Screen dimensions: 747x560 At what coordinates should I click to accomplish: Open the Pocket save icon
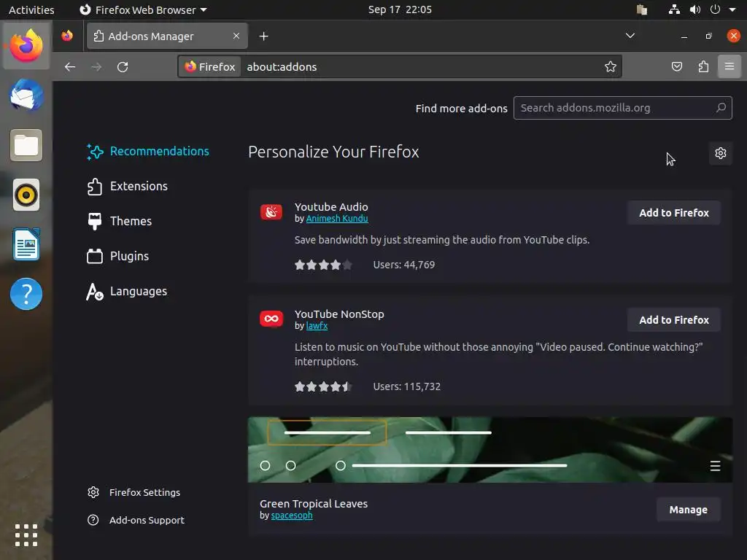[676, 66]
